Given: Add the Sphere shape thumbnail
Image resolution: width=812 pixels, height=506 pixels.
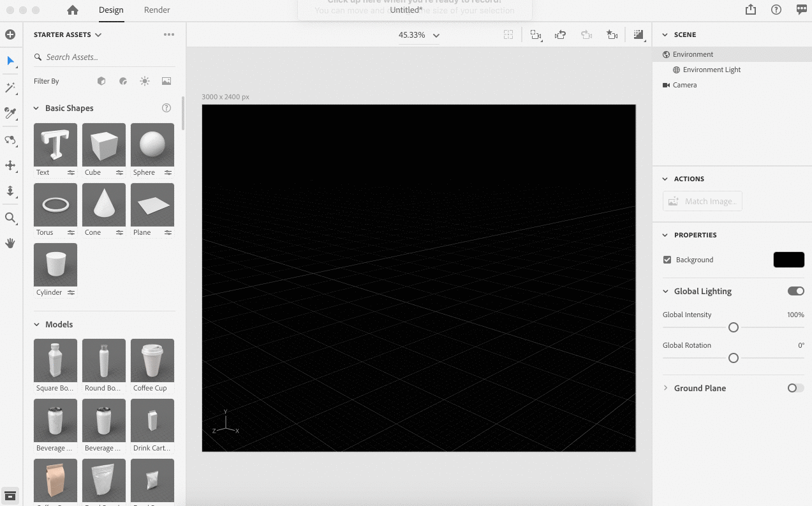Looking at the screenshot, I should [152, 145].
